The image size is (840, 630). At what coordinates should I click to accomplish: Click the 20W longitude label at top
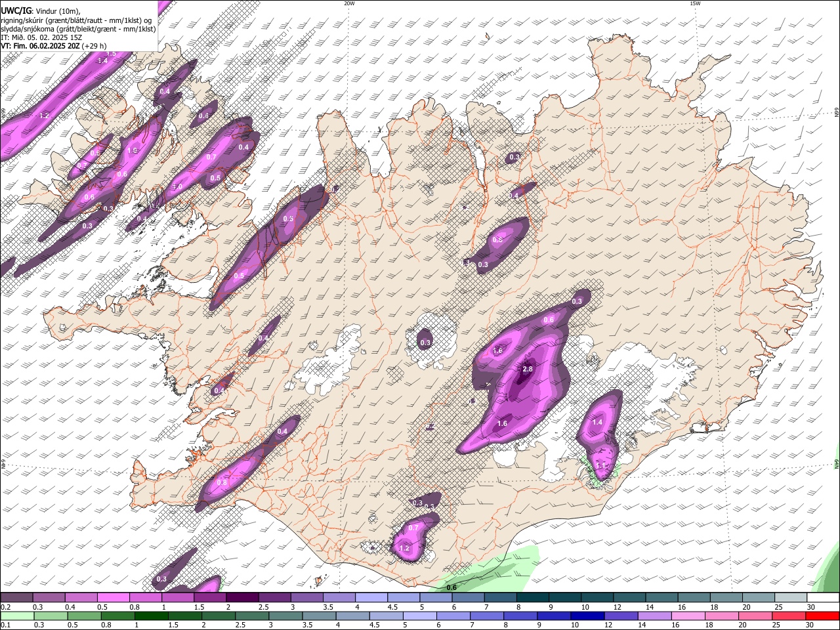coord(349,3)
